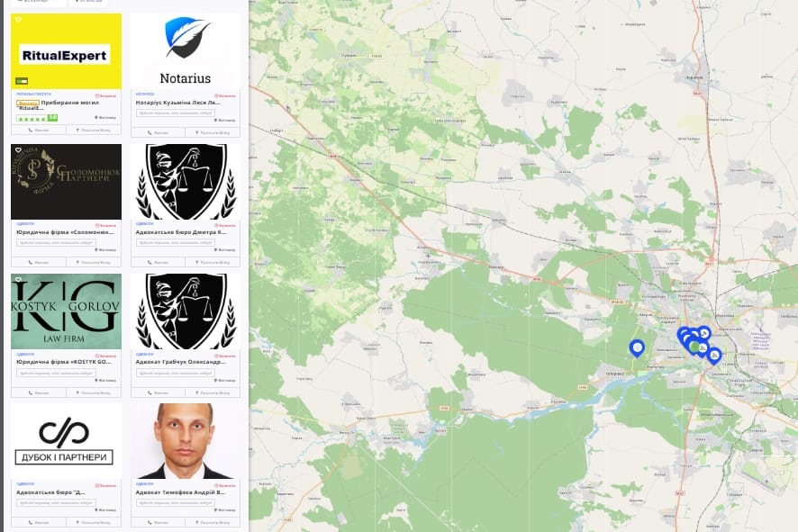Open Юридична фірма «KOSTYK GO...» listing title

[64, 362]
